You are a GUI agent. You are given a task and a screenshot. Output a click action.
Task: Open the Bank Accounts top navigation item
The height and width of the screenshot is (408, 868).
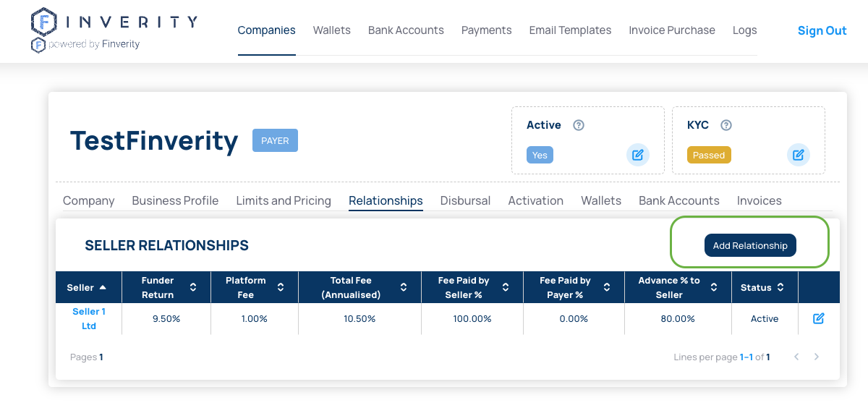[406, 30]
